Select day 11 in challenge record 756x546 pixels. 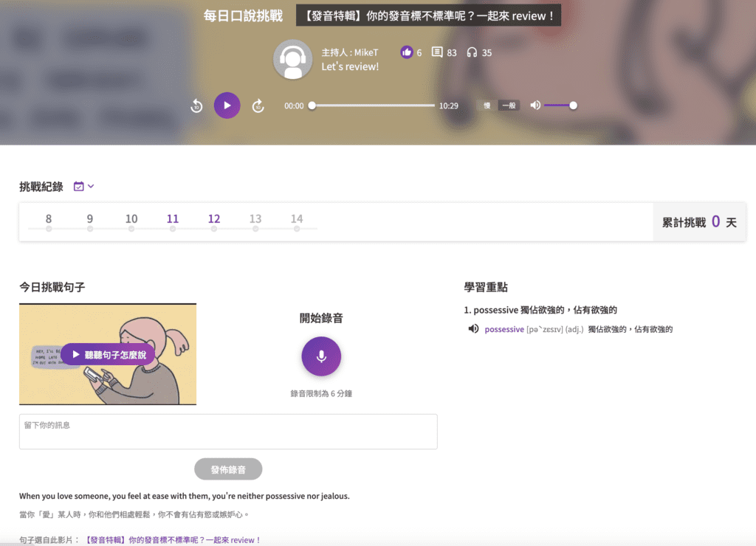[x=173, y=219]
